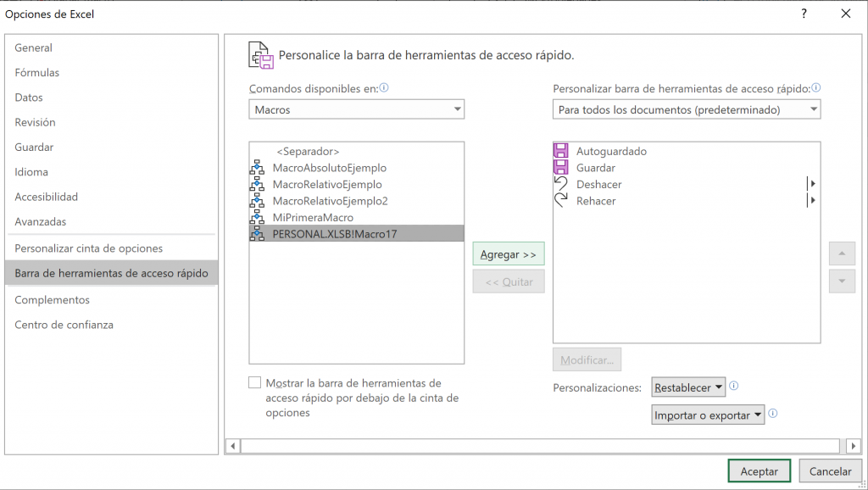Click the PERSONAL.XLSB!Macro17 macro icon

point(257,234)
